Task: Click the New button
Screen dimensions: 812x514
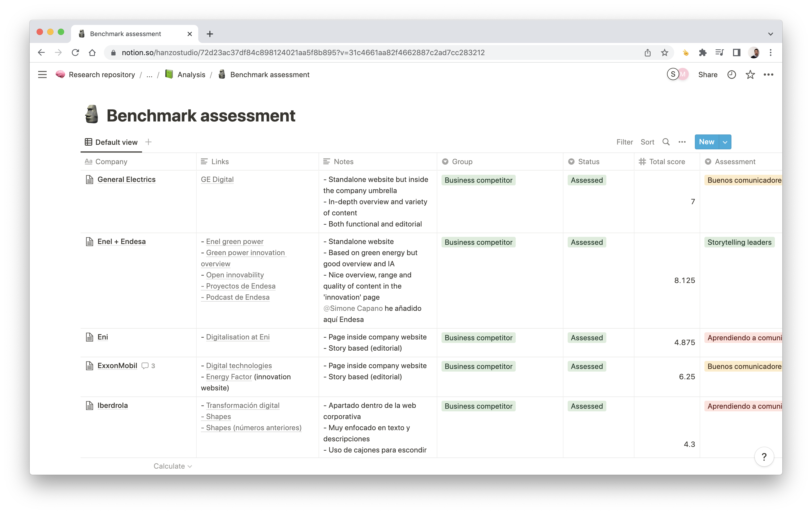Action: point(707,142)
